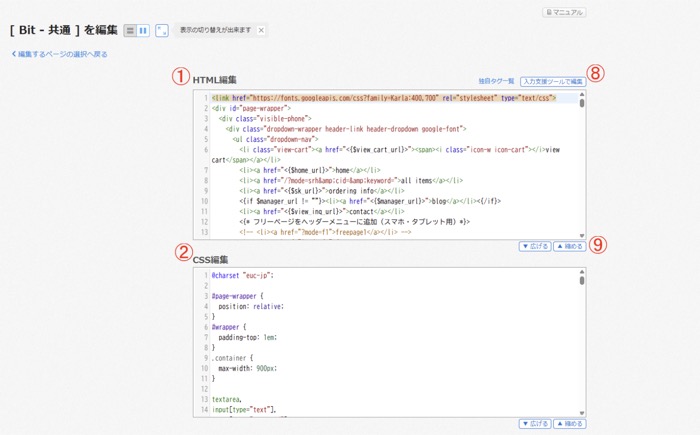This screenshot has width=700, height=435.
Task: Expand CSS editor with 広げる button
Action: [535, 424]
